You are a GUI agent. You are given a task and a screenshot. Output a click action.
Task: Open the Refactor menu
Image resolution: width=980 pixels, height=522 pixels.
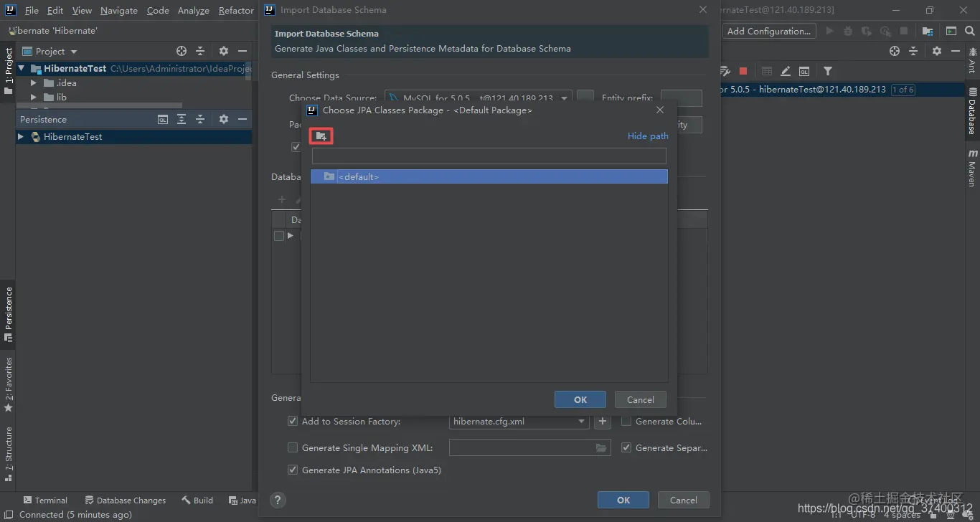(236, 10)
